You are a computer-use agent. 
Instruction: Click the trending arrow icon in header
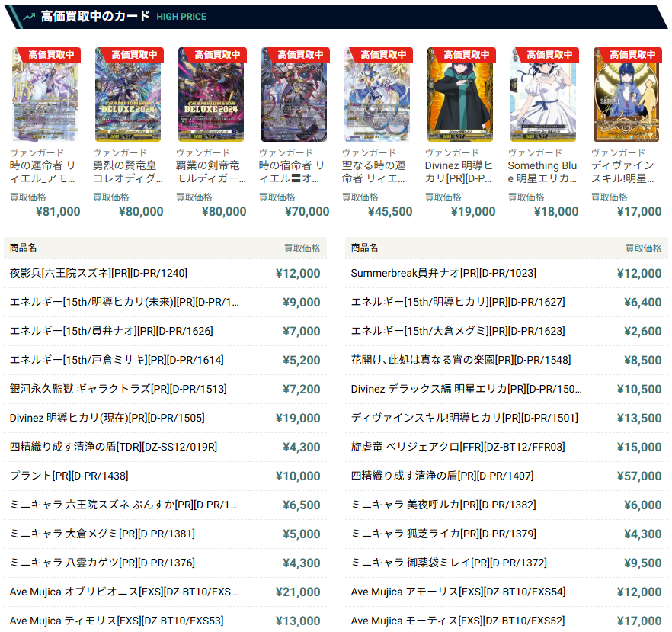(29, 17)
